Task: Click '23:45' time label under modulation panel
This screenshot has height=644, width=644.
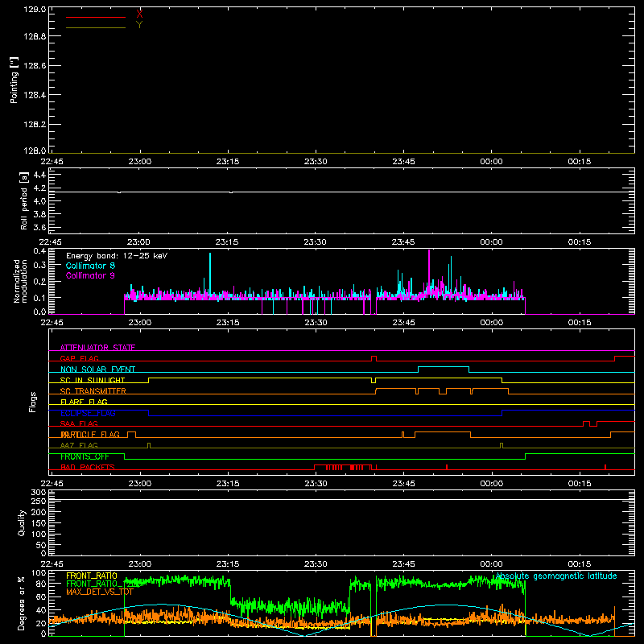Action: 403,323
